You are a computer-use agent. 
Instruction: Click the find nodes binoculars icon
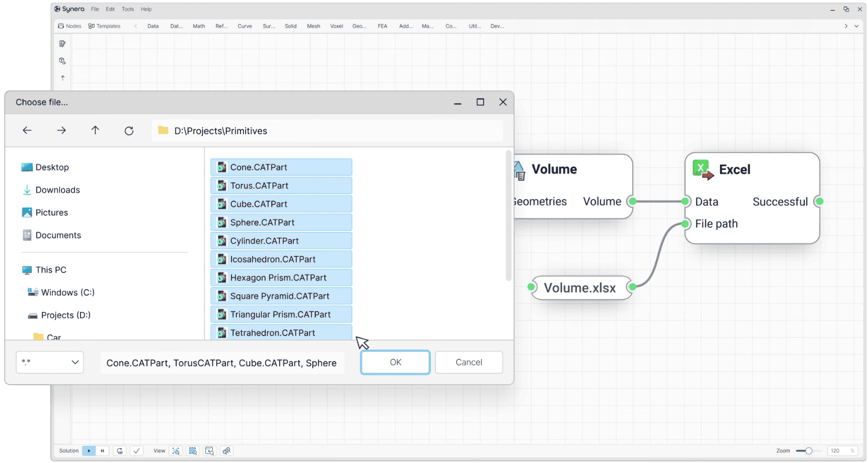[x=226, y=451]
